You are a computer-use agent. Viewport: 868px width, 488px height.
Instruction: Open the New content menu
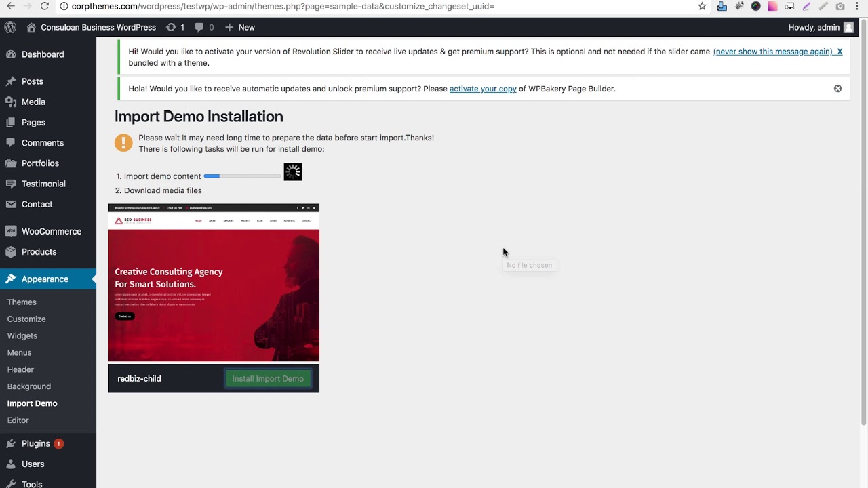[239, 27]
